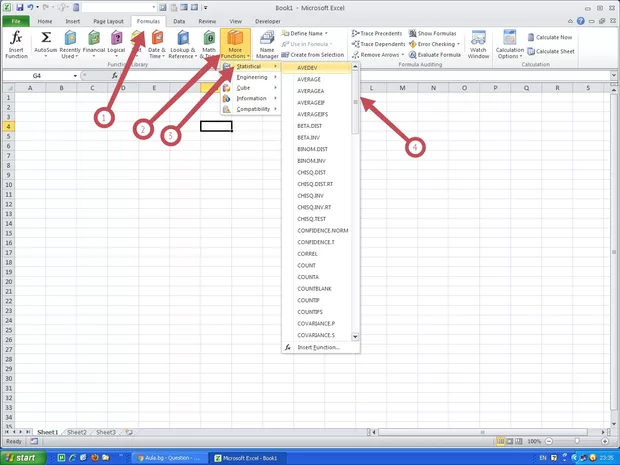This screenshot has height=465, width=620.
Task: Switch to the Review tab
Action: click(207, 21)
